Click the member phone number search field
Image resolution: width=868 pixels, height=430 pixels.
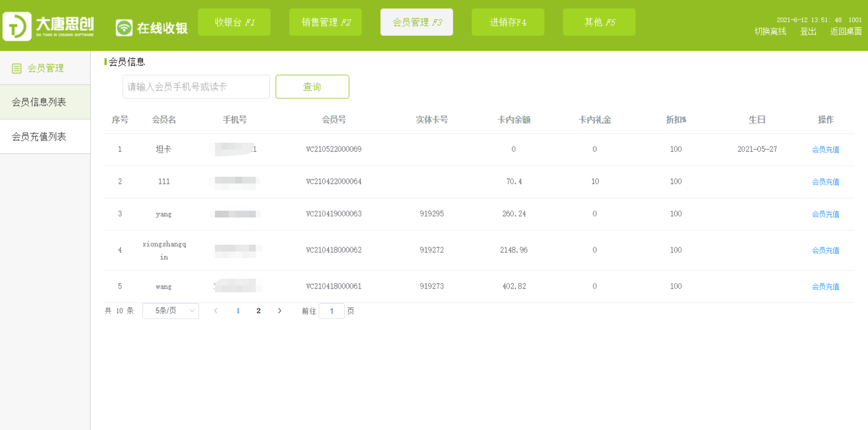[196, 87]
